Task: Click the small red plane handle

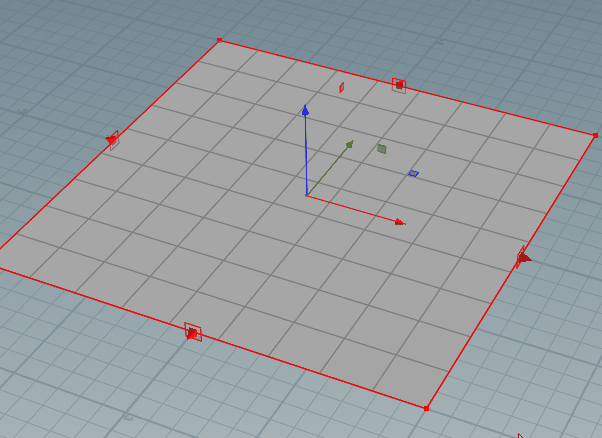Action: 341,88
